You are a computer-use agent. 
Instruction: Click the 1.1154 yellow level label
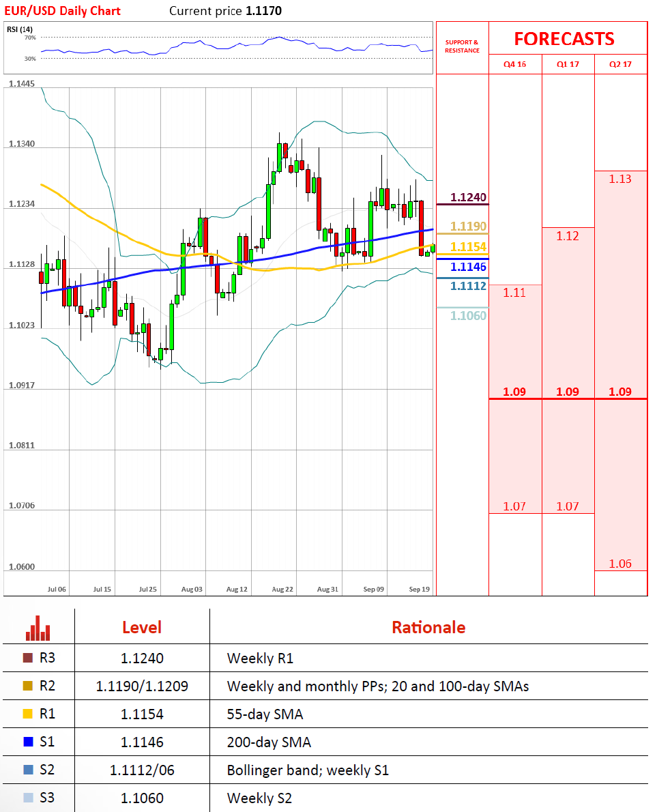coord(468,246)
